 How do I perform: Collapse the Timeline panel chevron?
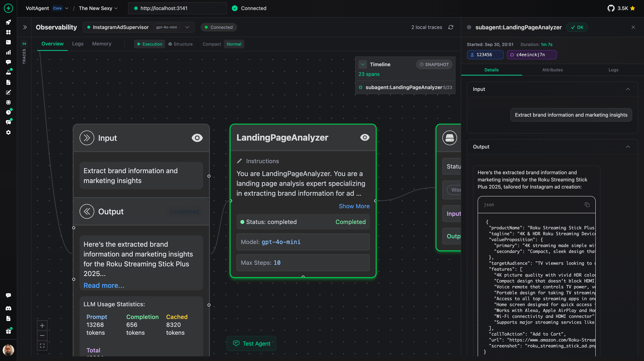pyautogui.click(x=362, y=64)
